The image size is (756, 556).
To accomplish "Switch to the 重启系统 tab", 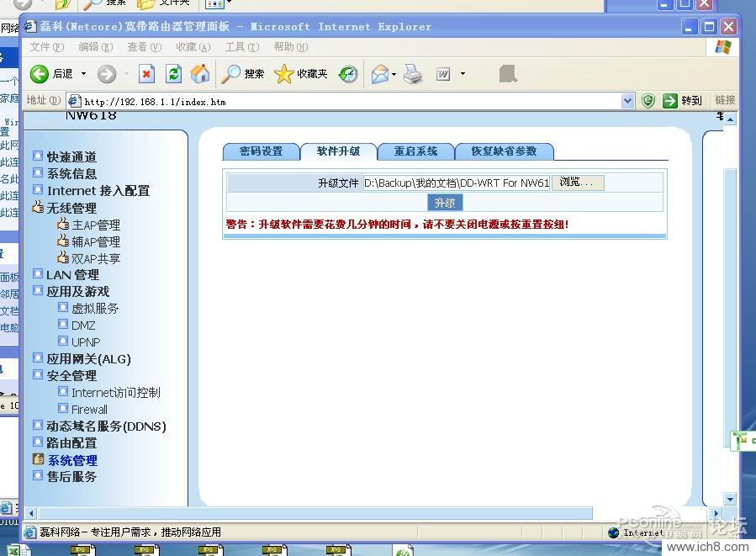I will tap(416, 151).
